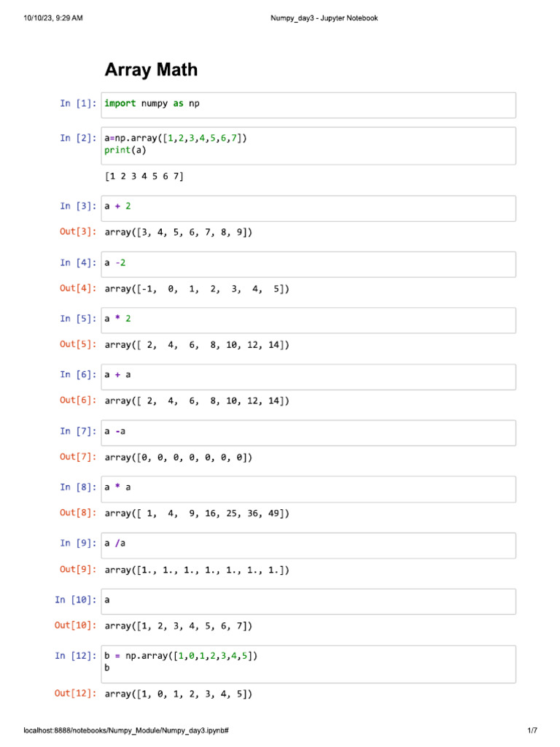Select the 'a + 2' code cell
The width and height of the screenshot is (560, 747).
pos(308,208)
